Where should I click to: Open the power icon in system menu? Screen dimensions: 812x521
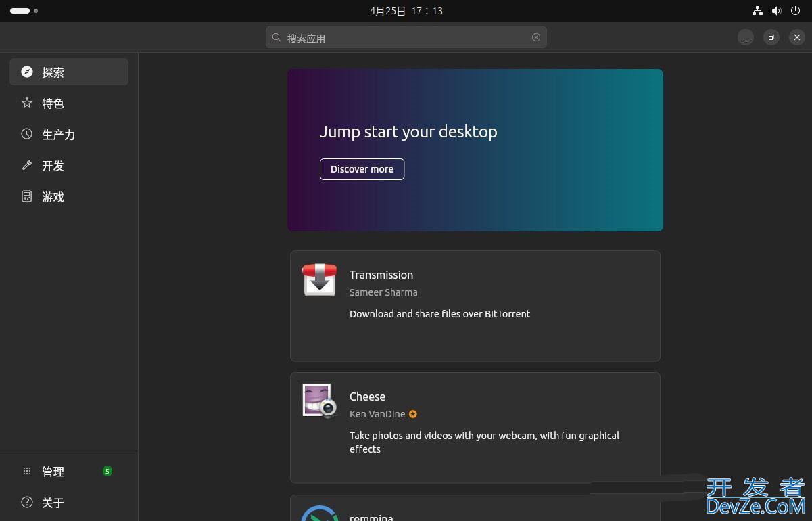click(x=796, y=11)
